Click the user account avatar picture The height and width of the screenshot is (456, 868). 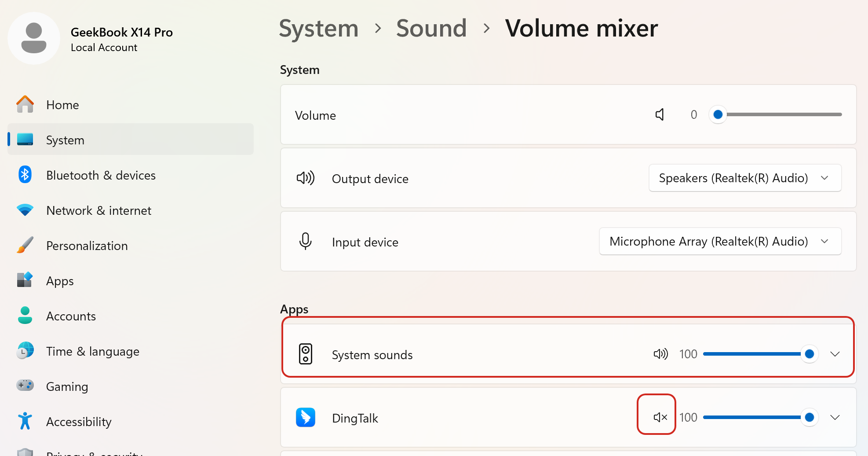pos(34,38)
